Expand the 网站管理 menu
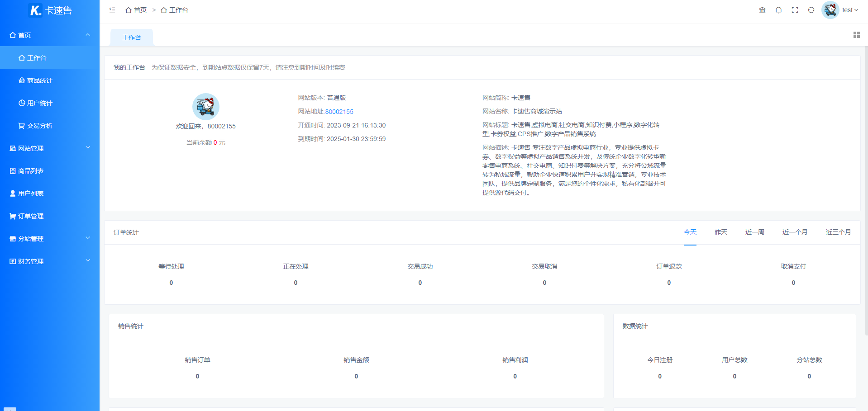Screen dimensions: 868x411 click(x=50, y=148)
